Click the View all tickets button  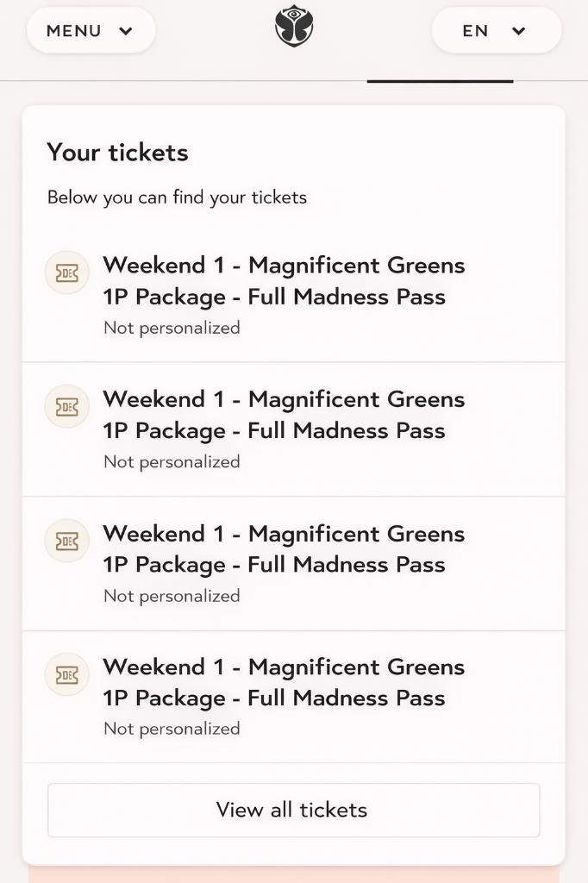(294, 810)
